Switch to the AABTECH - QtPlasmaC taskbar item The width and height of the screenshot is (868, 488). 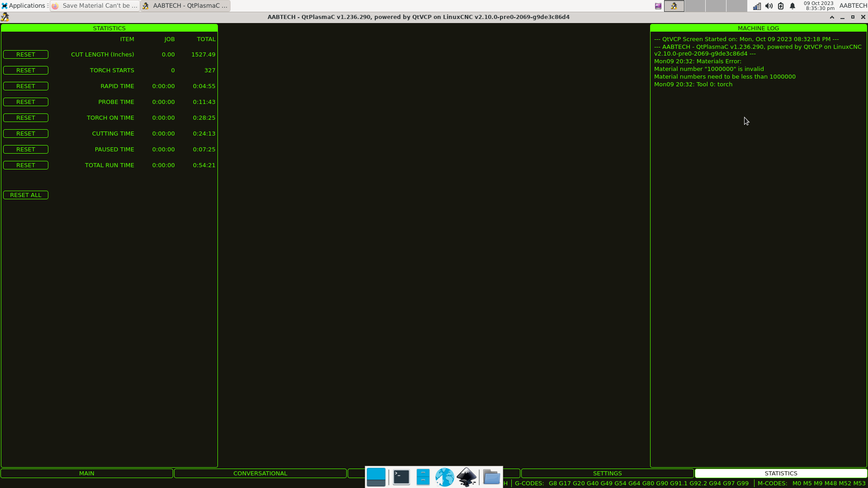[185, 6]
